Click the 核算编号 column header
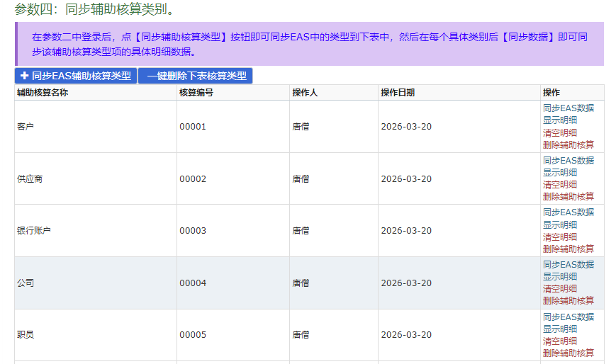This screenshot has width=616, height=364. coord(196,93)
